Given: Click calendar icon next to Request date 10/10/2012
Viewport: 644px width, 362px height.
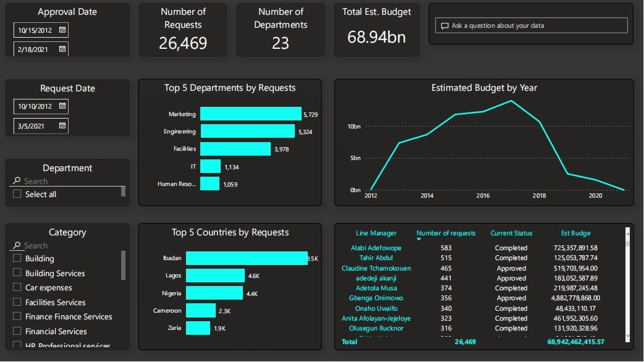Looking at the screenshot, I should pyautogui.click(x=62, y=106).
